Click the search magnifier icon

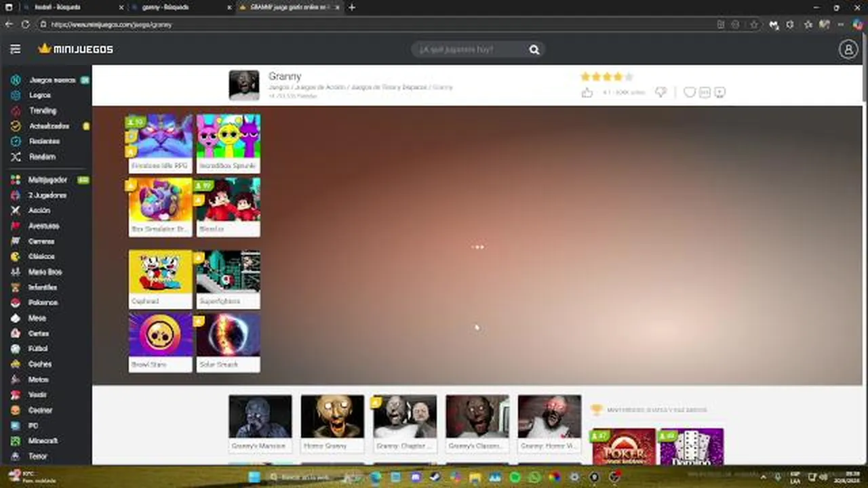[x=534, y=49]
